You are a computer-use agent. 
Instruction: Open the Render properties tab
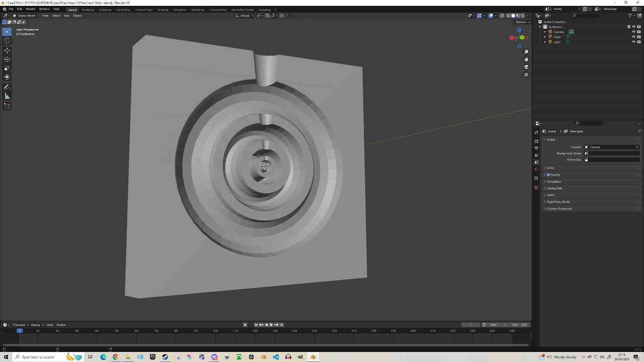tap(536, 141)
